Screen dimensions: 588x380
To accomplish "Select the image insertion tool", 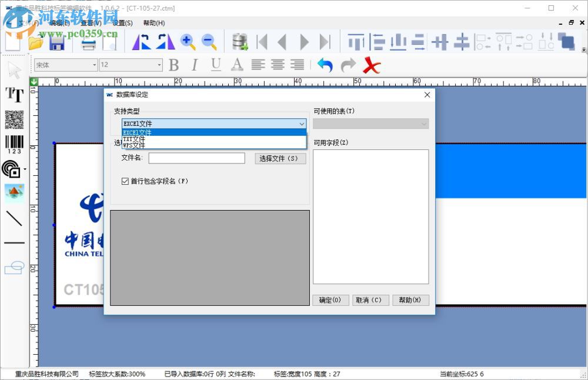I will pos(14,193).
